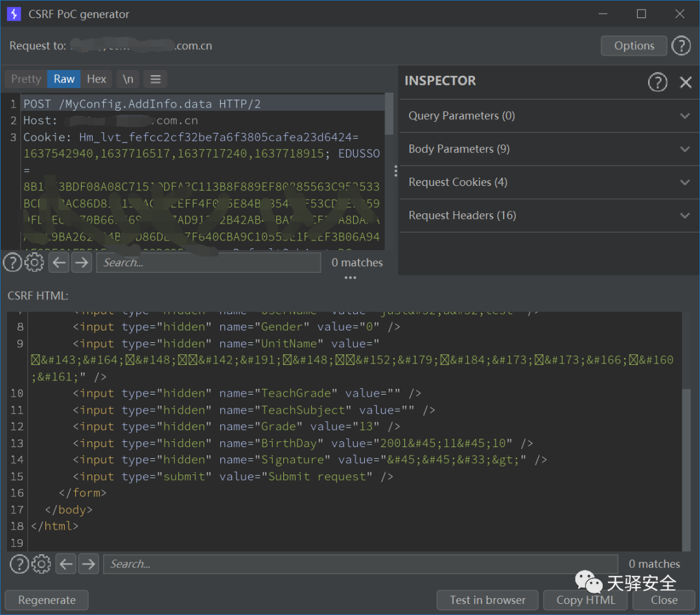Click the closing </form> tag line
700x615 pixels.
[82, 493]
